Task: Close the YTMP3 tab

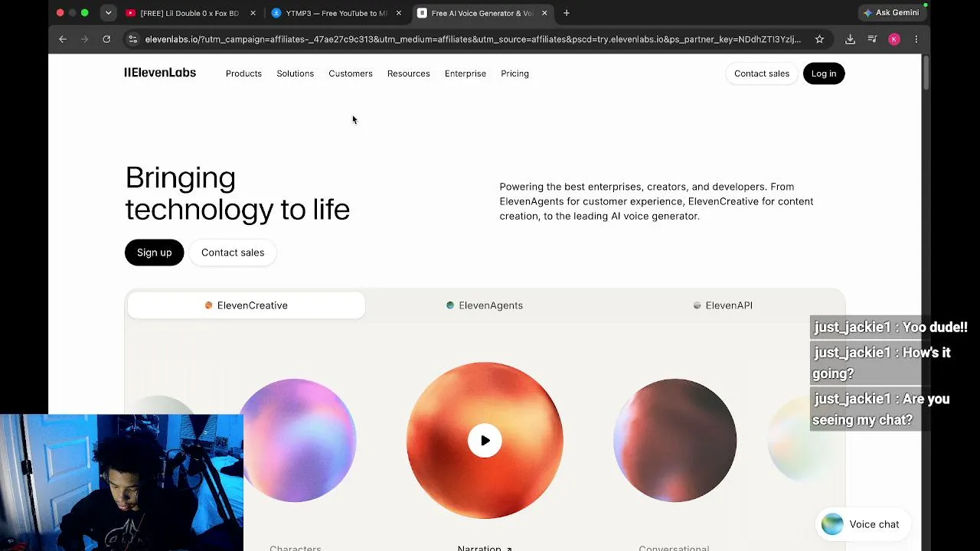Action: (398, 13)
